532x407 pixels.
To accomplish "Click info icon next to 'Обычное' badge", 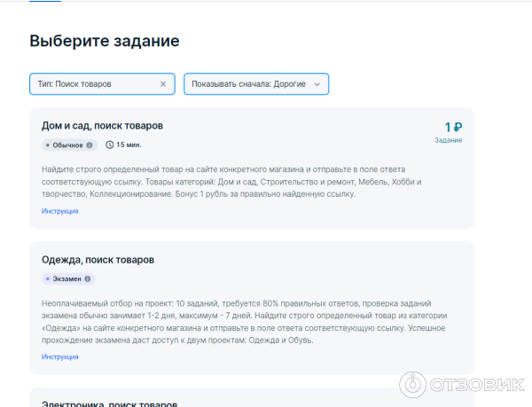I will [x=90, y=145].
